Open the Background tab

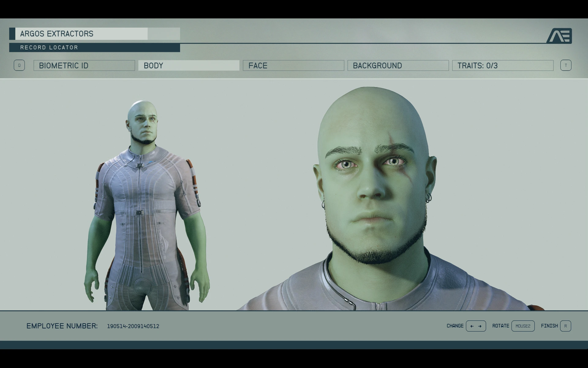click(x=398, y=66)
